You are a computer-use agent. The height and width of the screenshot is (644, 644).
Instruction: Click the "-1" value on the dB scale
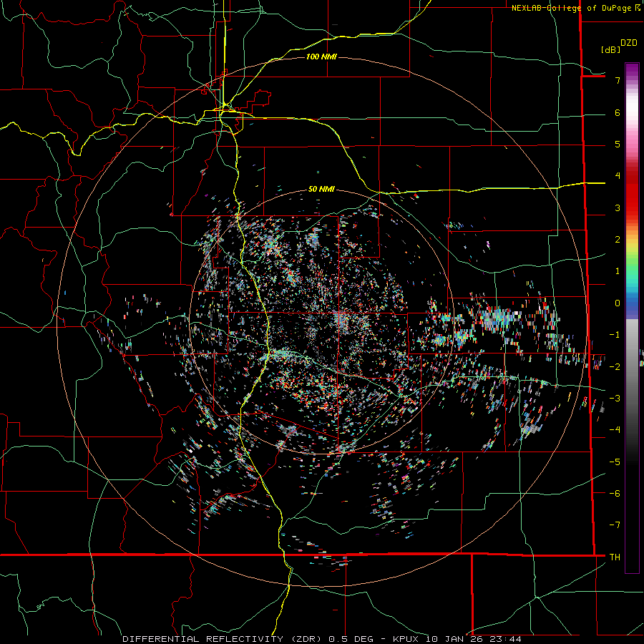pos(615,335)
